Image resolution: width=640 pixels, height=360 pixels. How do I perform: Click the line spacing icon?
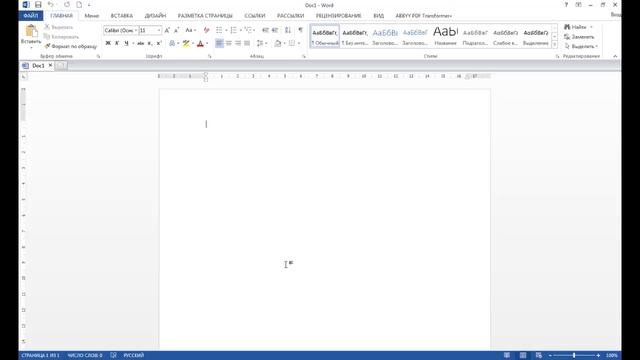tap(260, 43)
